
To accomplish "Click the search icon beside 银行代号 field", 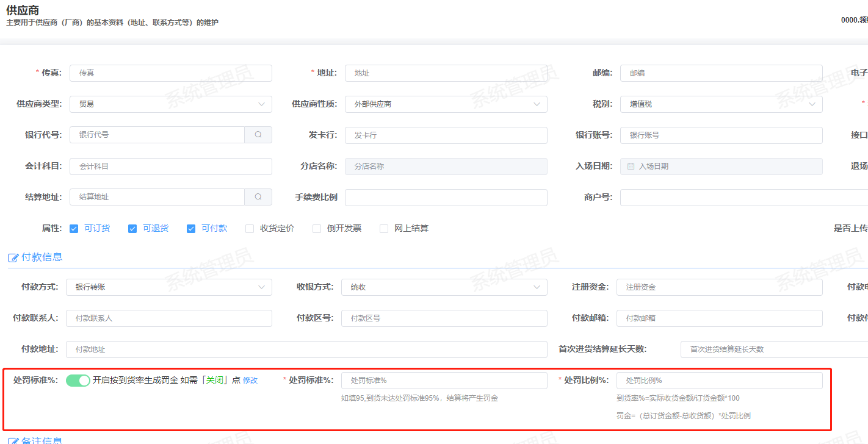I will (258, 135).
